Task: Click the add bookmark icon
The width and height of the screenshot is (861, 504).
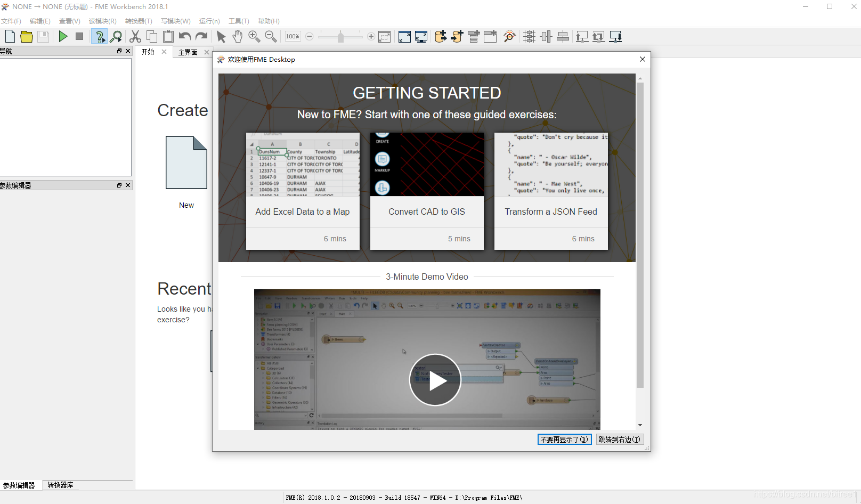Action: [490, 36]
